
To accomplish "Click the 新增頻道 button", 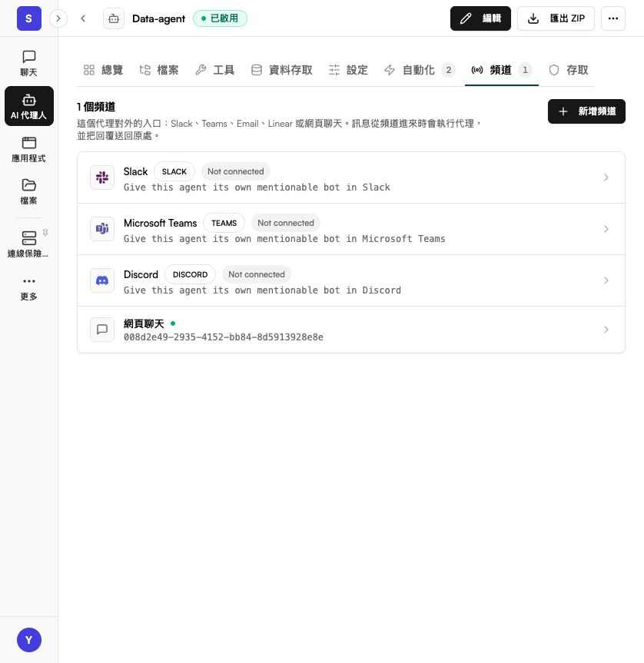I will click(586, 111).
